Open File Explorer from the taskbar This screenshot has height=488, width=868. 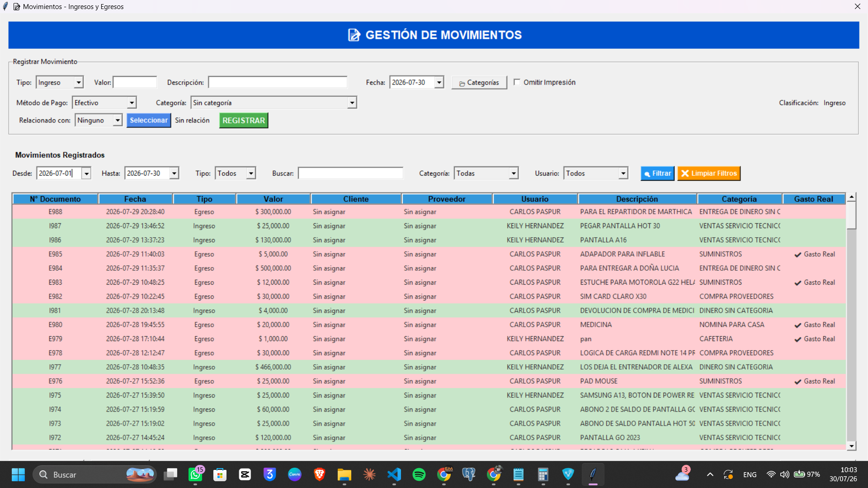tap(344, 474)
